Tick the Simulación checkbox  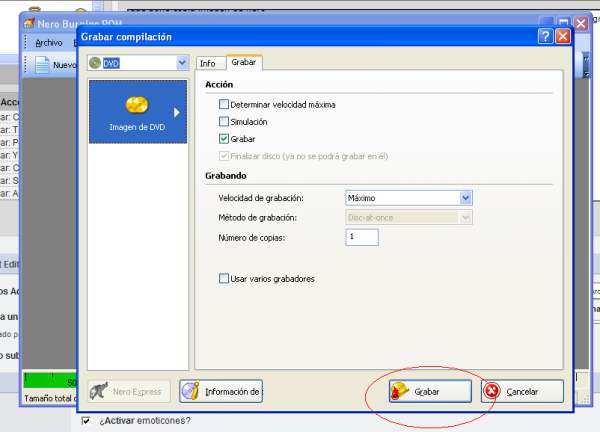click(x=224, y=121)
